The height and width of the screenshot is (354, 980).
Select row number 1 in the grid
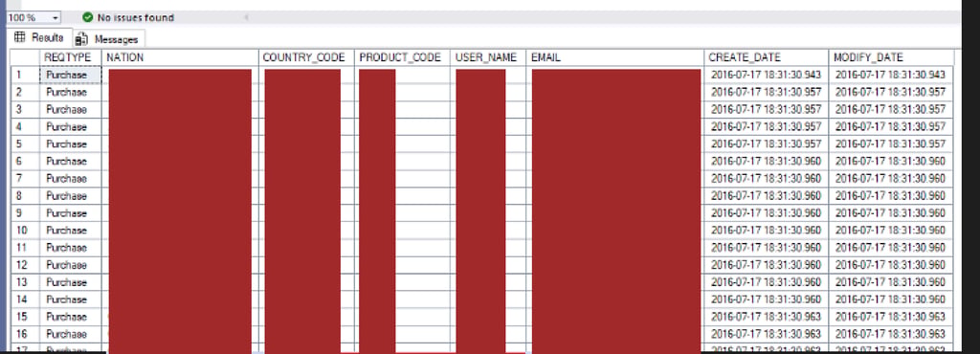[x=25, y=75]
